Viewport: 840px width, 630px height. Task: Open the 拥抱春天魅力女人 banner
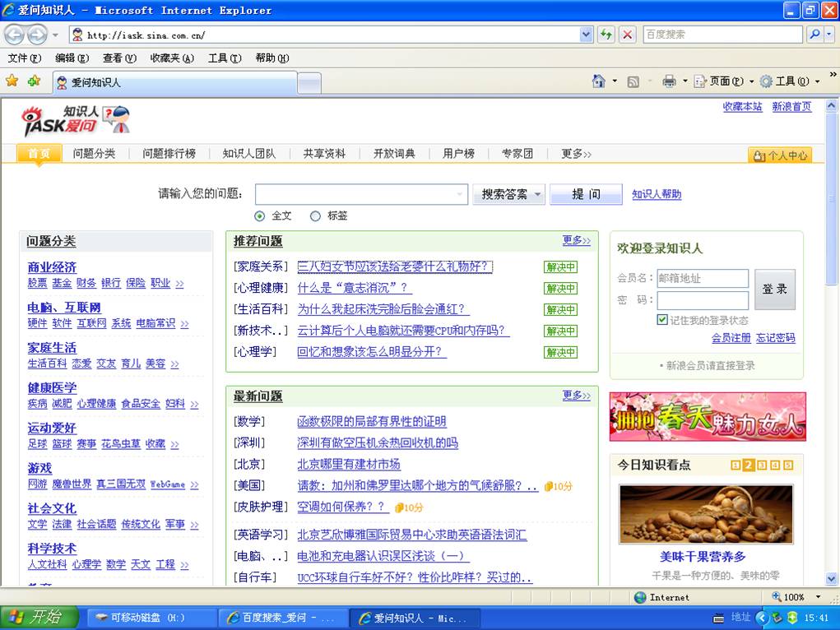coord(708,416)
